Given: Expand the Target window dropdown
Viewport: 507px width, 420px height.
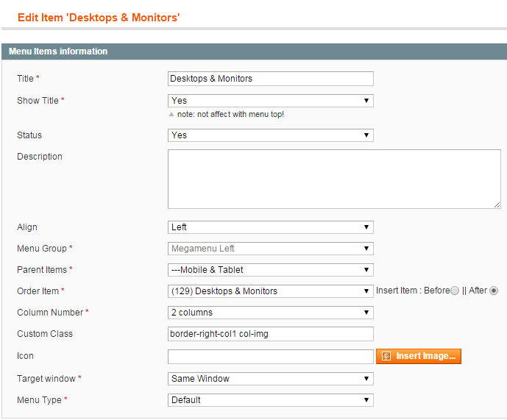Looking at the screenshot, I should point(271,379).
